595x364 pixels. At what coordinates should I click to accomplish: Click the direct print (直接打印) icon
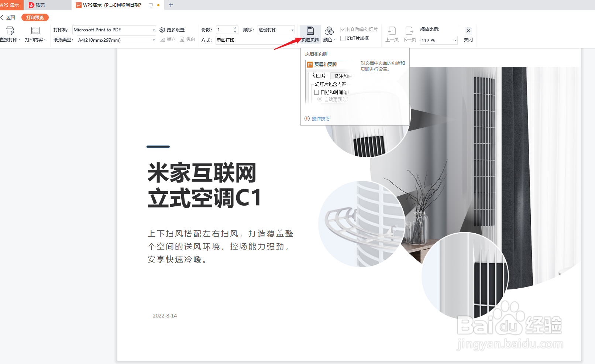point(10,31)
